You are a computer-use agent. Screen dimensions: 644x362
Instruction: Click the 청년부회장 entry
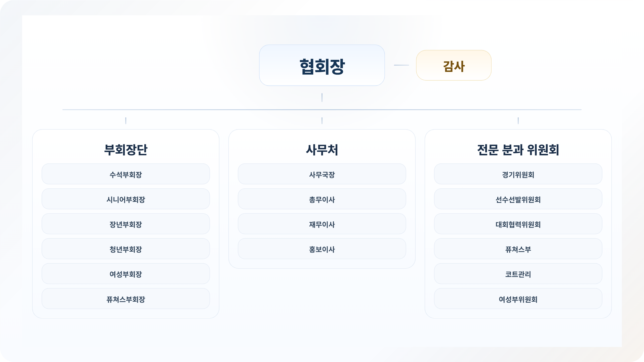126,249
